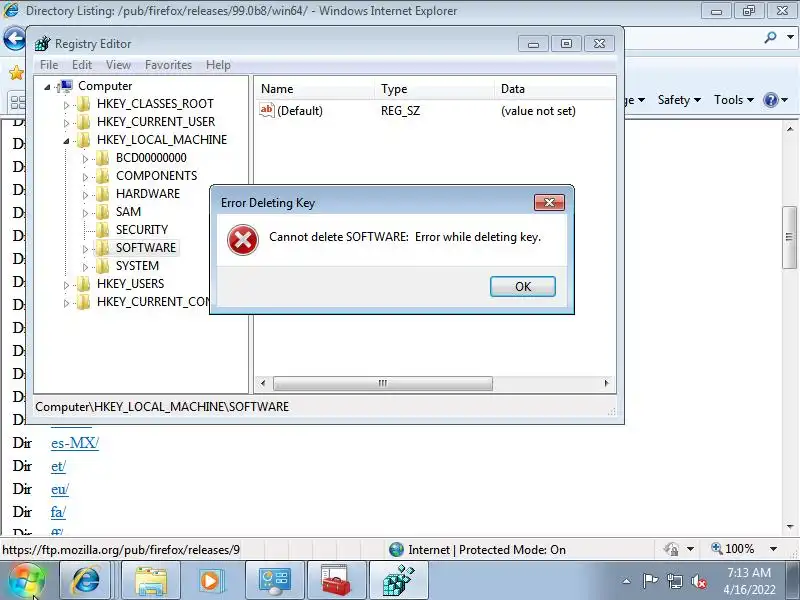Select the SECURITY key label
Image resolution: width=800 pixels, height=600 pixels.
point(142,230)
